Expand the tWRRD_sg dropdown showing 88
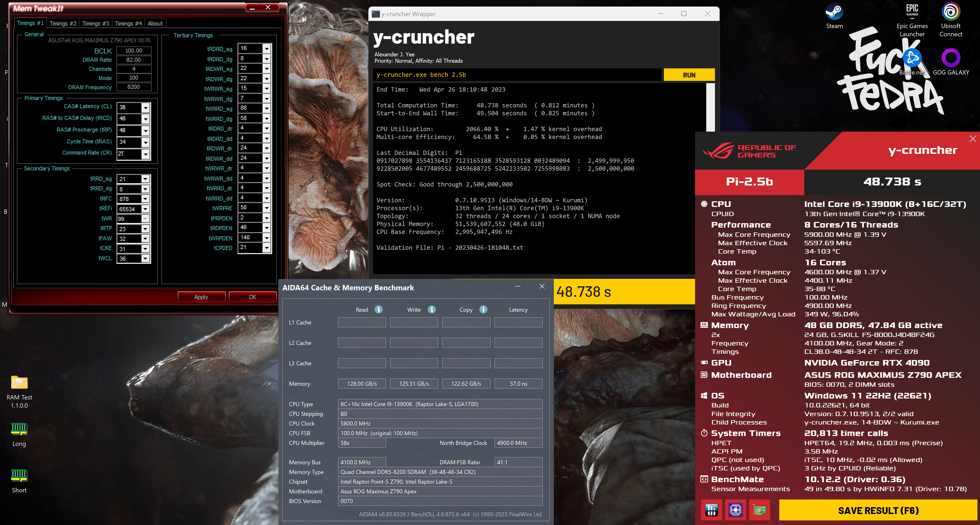Screen dimensions: 980x525 tap(267, 108)
